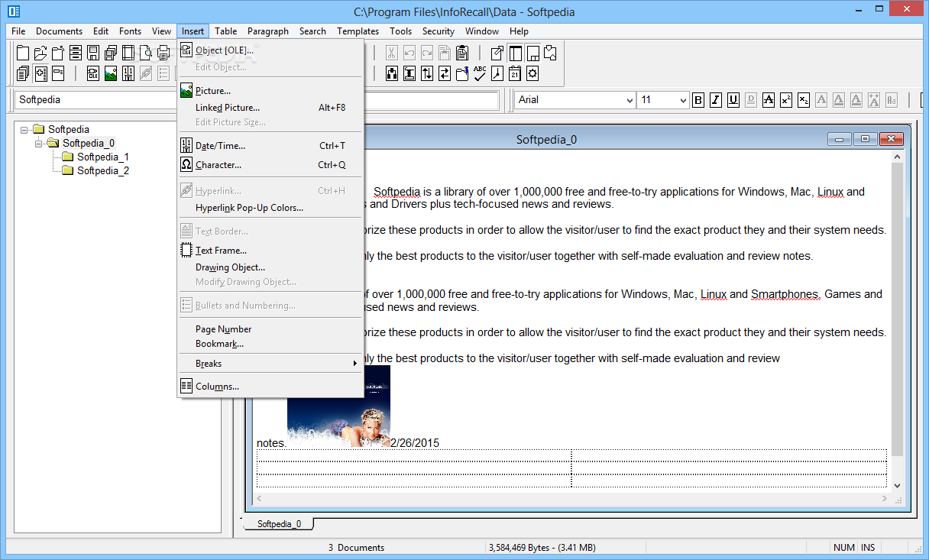Click the Strikethrough A formatting icon
929x560 pixels.
[768, 100]
